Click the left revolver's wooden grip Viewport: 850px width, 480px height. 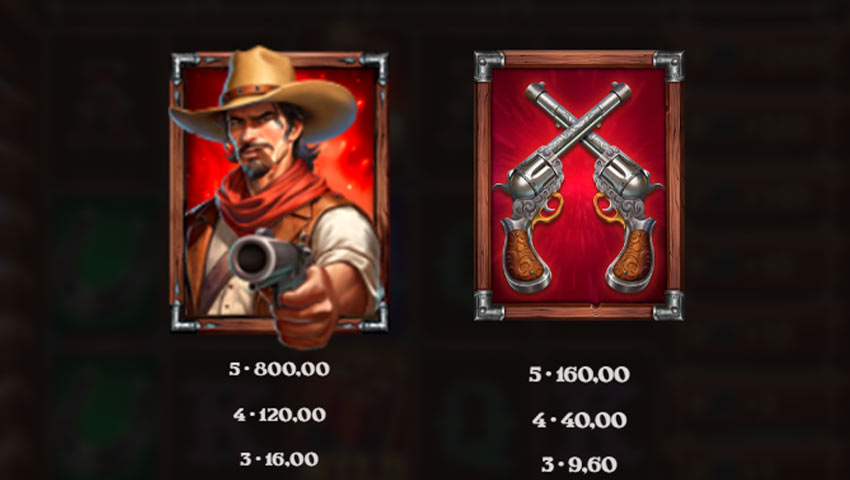coord(524,257)
